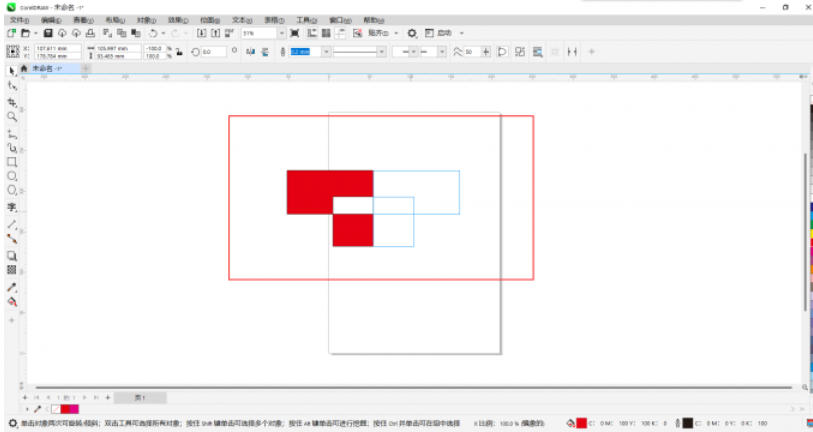Screen dimensions: 813x432
Task: Click the rotation angle input field
Action: pyautogui.click(x=213, y=52)
